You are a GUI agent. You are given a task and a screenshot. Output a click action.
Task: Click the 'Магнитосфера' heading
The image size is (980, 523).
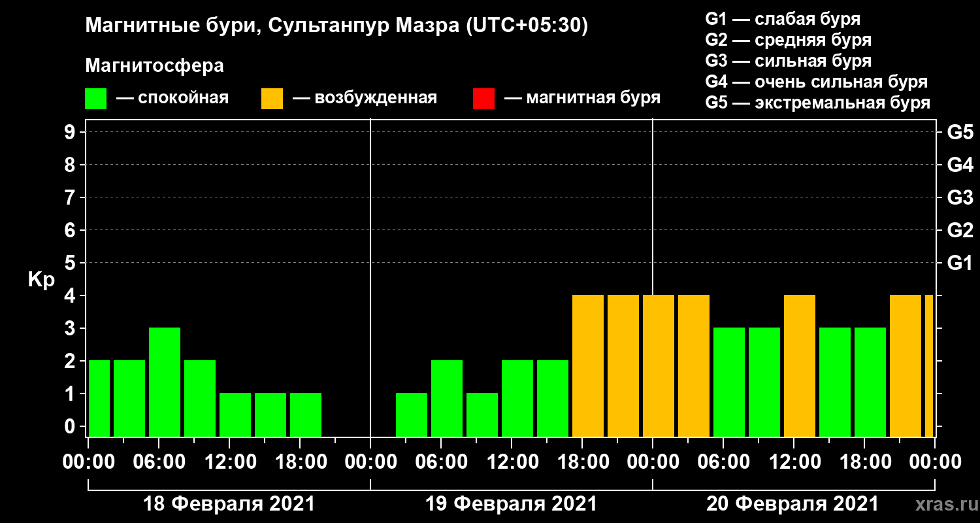click(154, 66)
